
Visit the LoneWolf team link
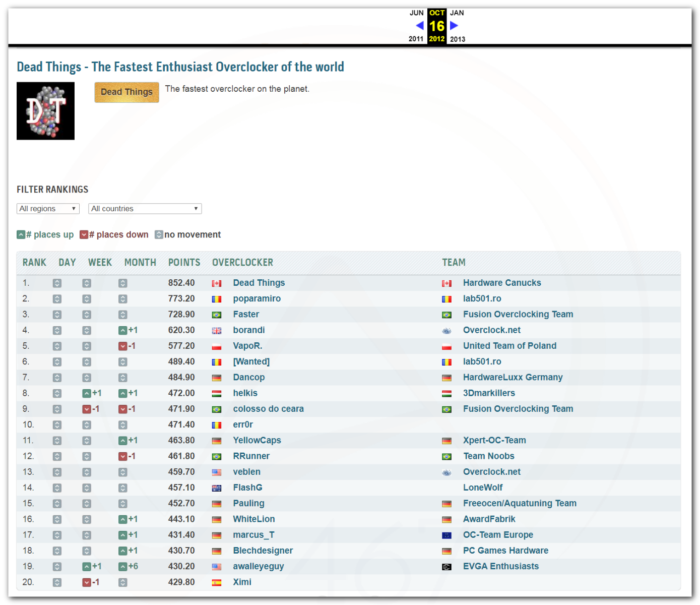click(483, 488)
